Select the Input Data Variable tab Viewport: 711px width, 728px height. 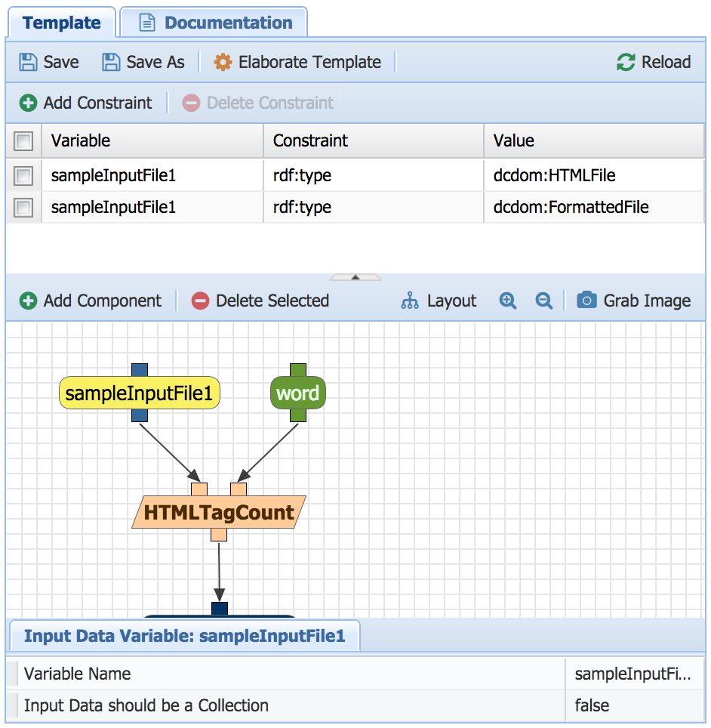tap(184, 636)
